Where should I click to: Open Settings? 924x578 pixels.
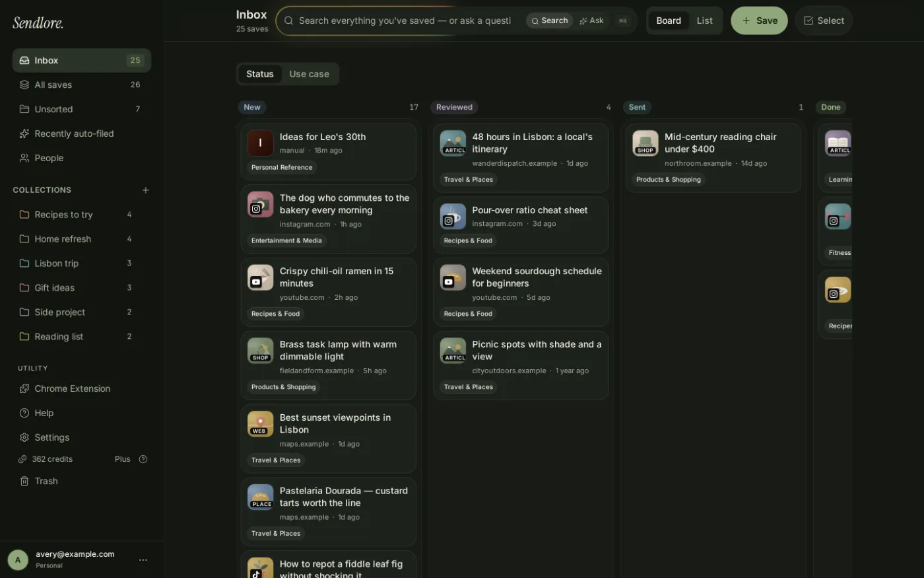(82, 437)
